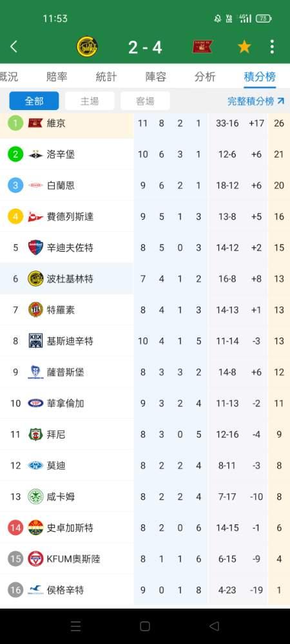Tap the yellow home team crest in the header
Screen dimensions: 290x644
click(87, 47)
